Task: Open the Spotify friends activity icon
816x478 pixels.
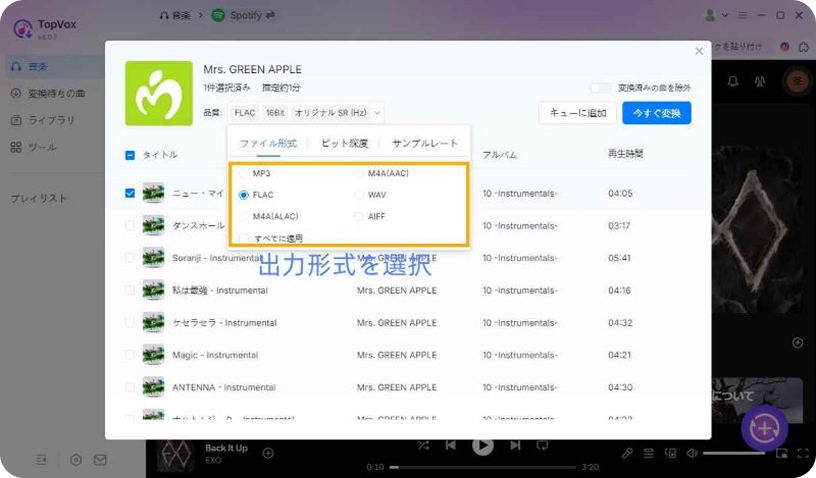Action: 760,81
